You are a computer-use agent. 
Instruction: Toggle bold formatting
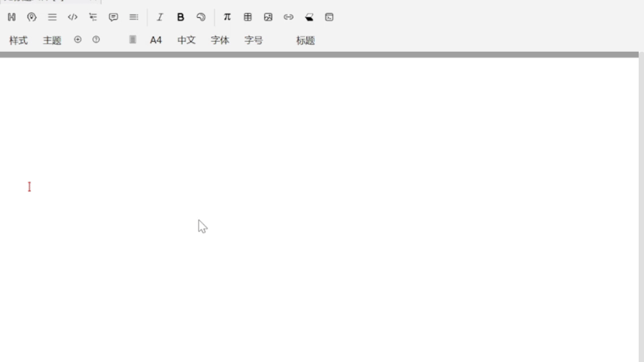180,17
